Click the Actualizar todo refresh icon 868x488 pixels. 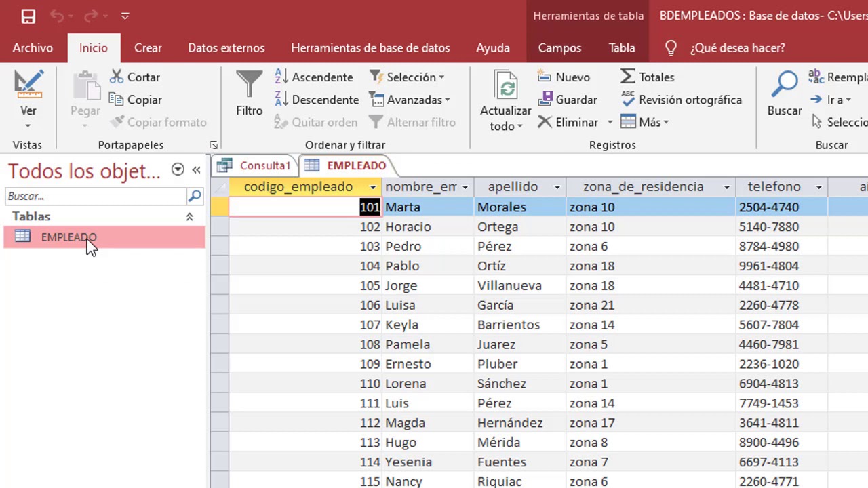click(506, 85)
